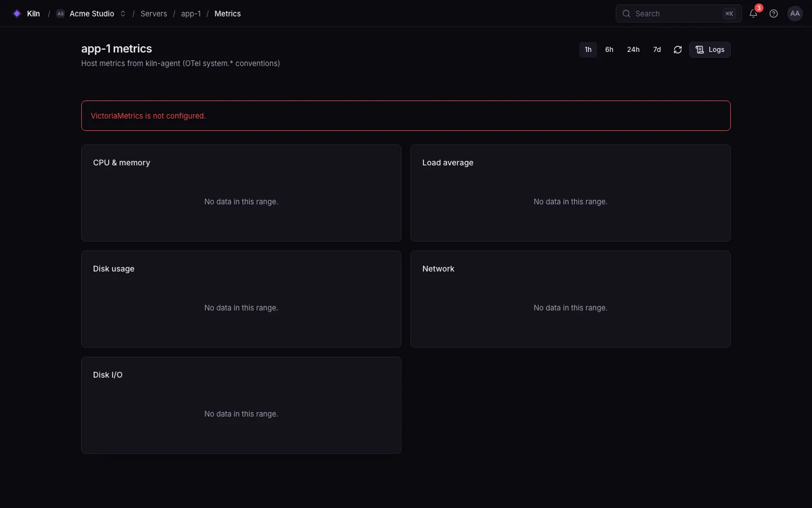Expand the Acme Studio workspace switcher chevron
This screenshot has height=508, width=812.
(123, 14)
